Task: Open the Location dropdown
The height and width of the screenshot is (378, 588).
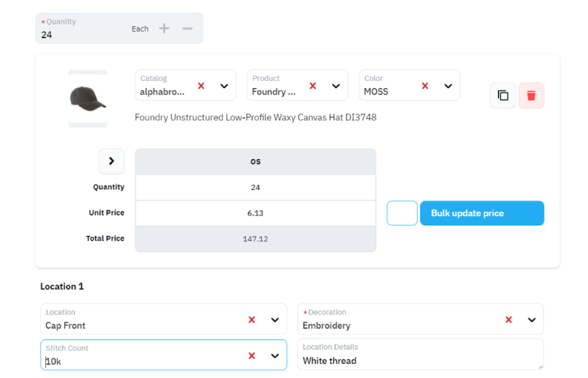Action: (275, 319)
